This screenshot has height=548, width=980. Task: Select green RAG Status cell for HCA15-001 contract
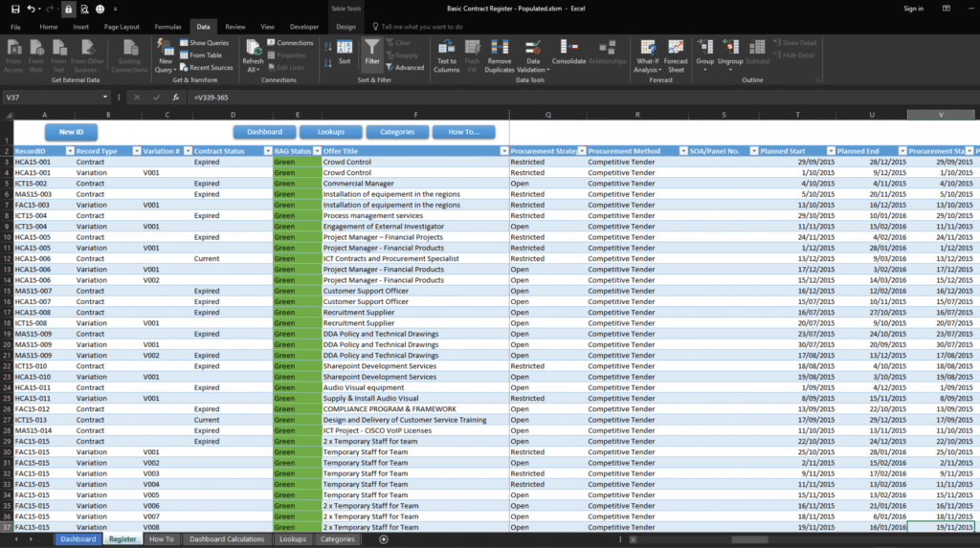(x=297, y=163)
